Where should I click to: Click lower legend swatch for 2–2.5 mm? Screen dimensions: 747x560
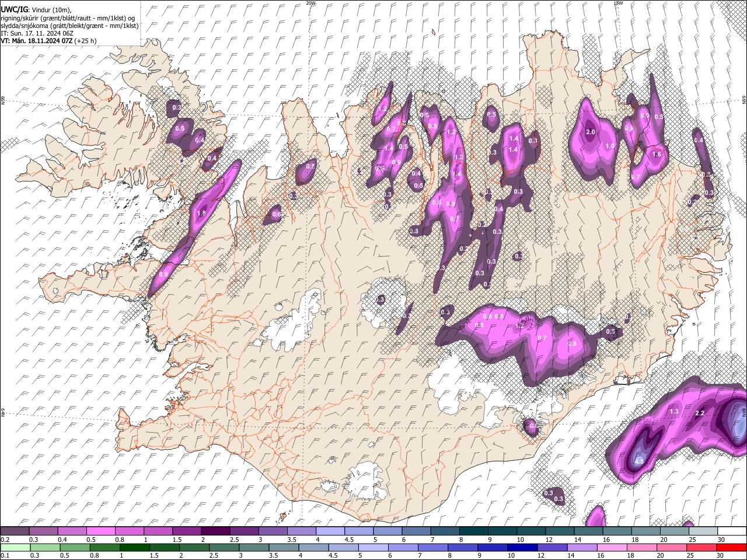coord(194,547)
